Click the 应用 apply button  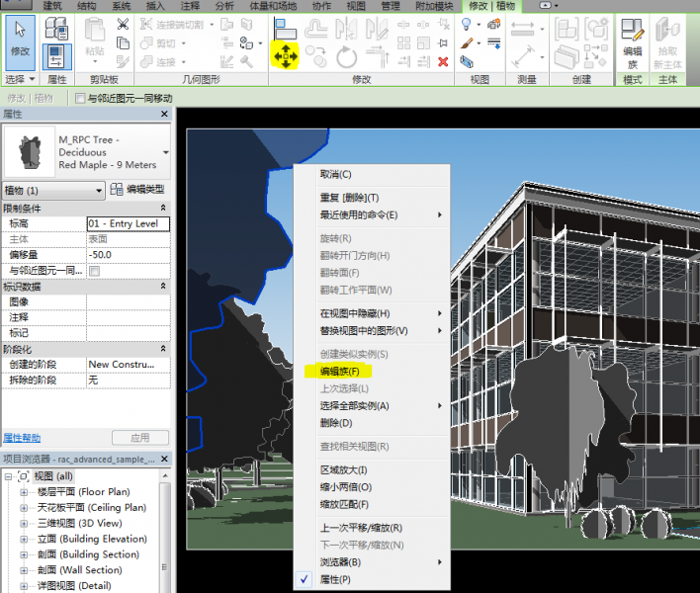point(140,438)
